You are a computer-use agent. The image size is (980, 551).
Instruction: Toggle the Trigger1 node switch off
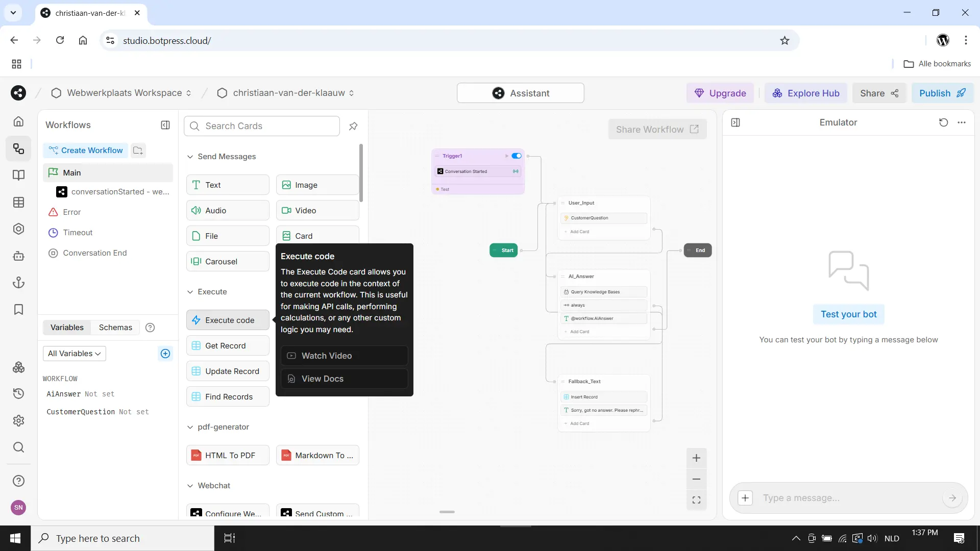[x=517, y=156]
